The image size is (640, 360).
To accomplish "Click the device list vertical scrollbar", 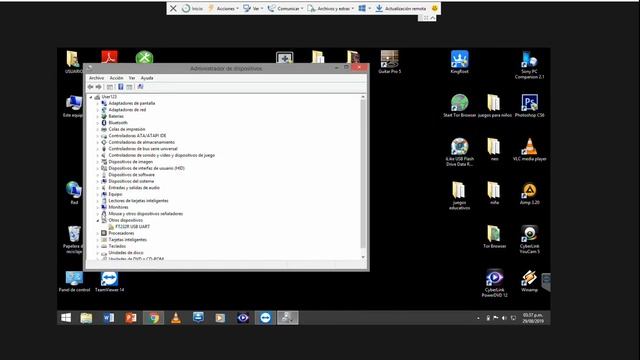I will pos(363,174).
